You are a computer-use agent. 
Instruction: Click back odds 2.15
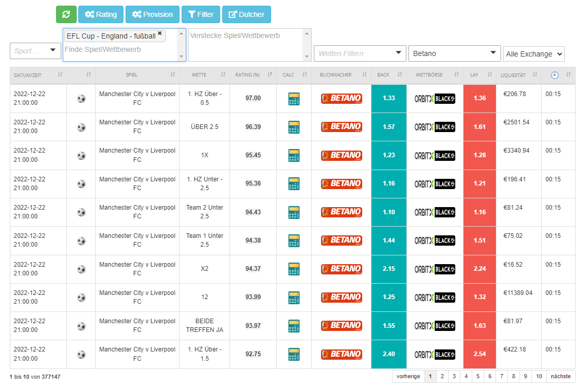[389, 269]
